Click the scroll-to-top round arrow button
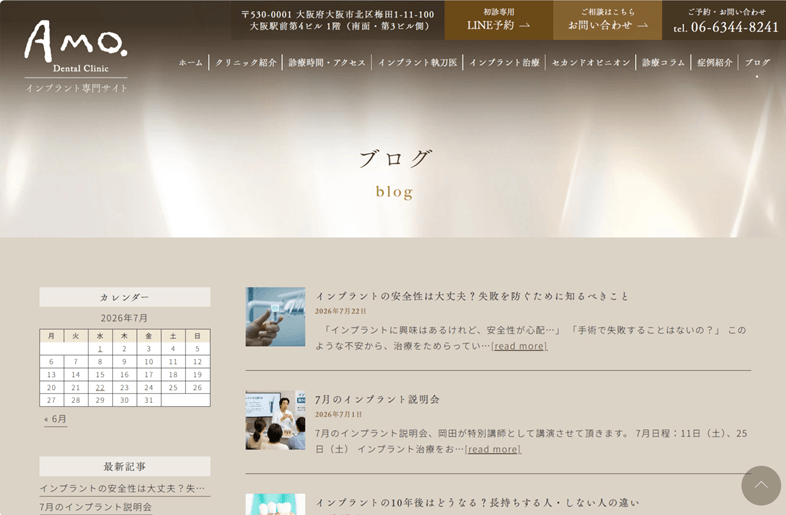 tap(761, 485)
